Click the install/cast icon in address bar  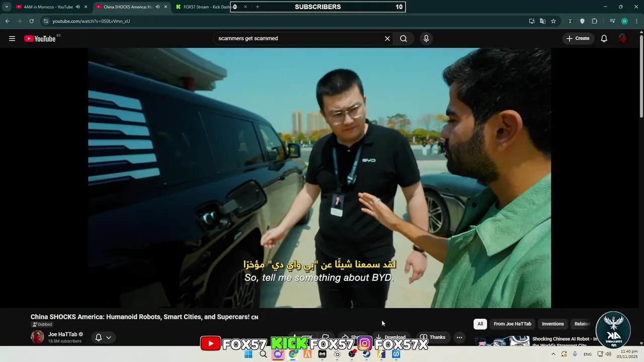coord(532,21)
